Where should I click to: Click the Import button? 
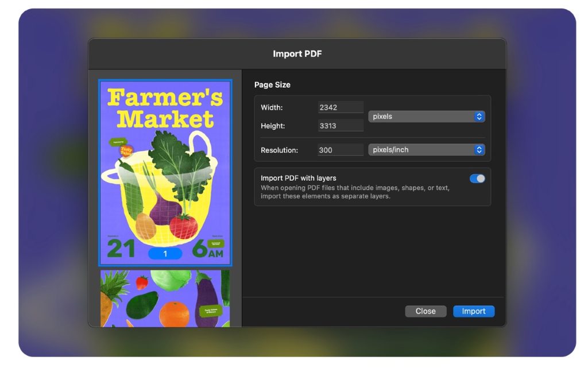[473, 311]
